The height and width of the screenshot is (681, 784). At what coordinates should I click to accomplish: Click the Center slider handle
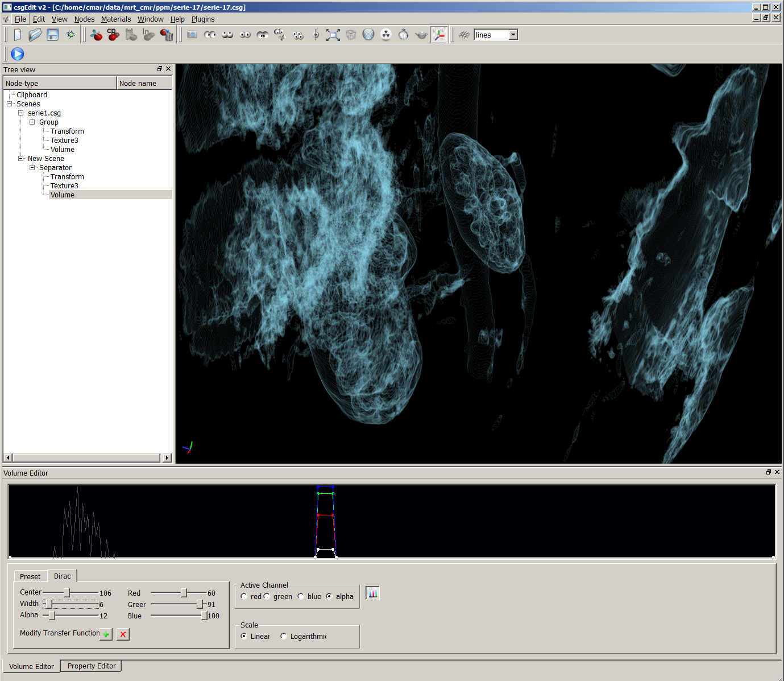pyautogui.click(x=67, y=593)
